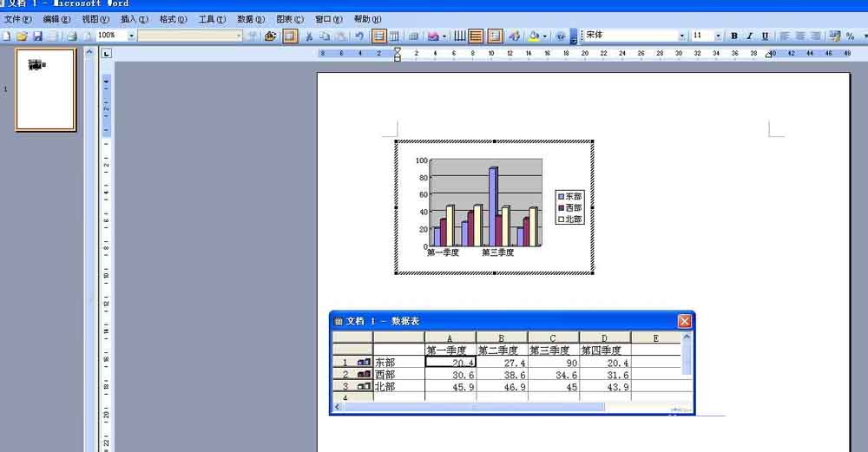Click the Paste icon
This screenshot has height=452, width=868.
341,36
